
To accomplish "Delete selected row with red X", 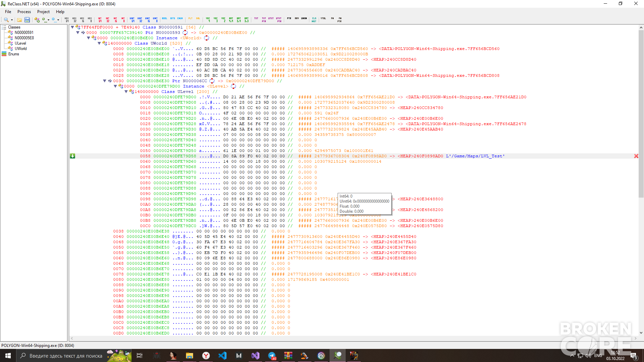I will (x=636, y=156).
